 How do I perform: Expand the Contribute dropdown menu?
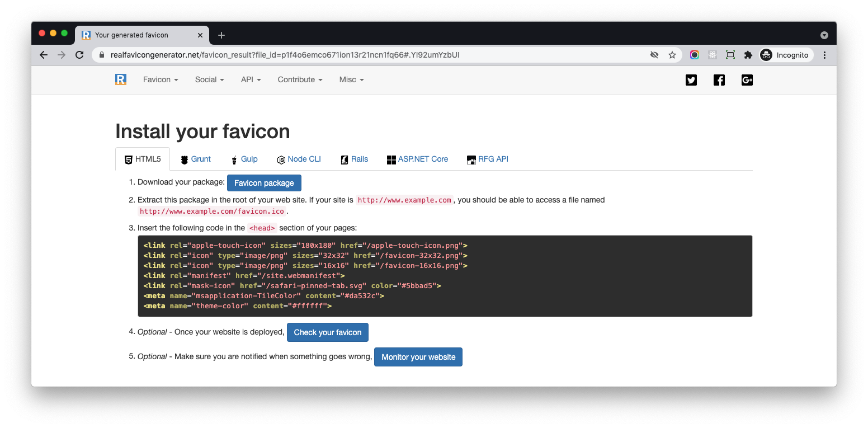coord(300,79)
